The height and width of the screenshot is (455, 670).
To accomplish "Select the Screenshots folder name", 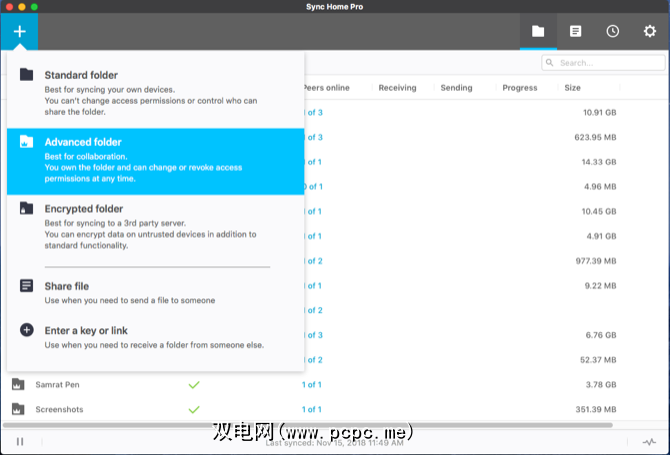I will (59, 409).
